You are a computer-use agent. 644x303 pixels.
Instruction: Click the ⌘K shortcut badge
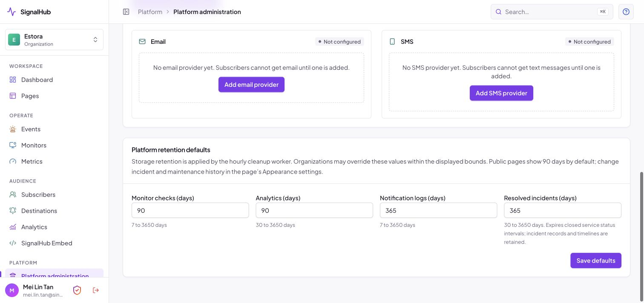603,12
